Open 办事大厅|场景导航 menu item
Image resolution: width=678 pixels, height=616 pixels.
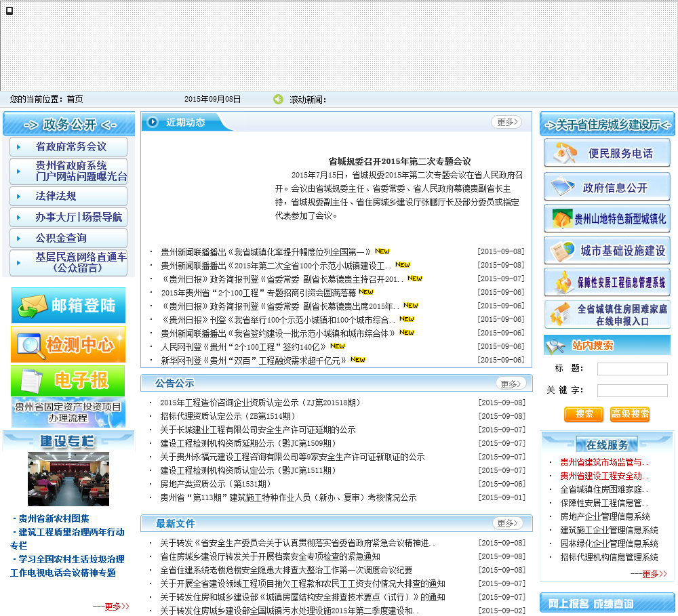click(x=68, y=217)
